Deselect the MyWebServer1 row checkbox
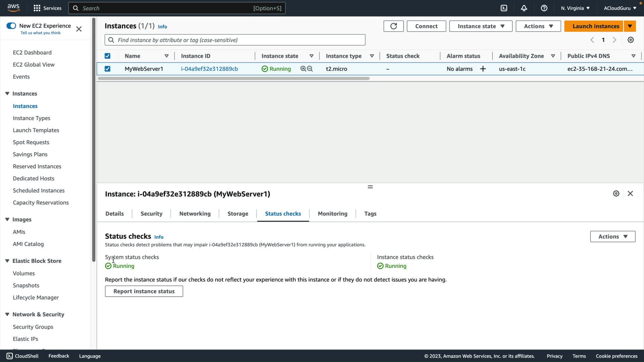 click(x=107, y=69)
